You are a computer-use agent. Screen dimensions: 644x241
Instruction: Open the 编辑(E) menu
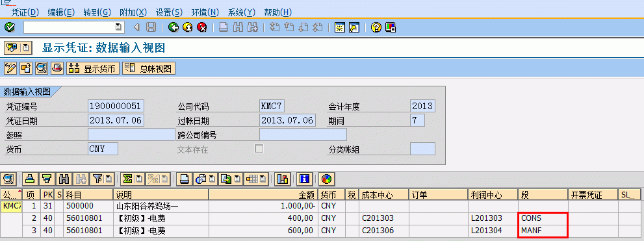coord(61,12)
